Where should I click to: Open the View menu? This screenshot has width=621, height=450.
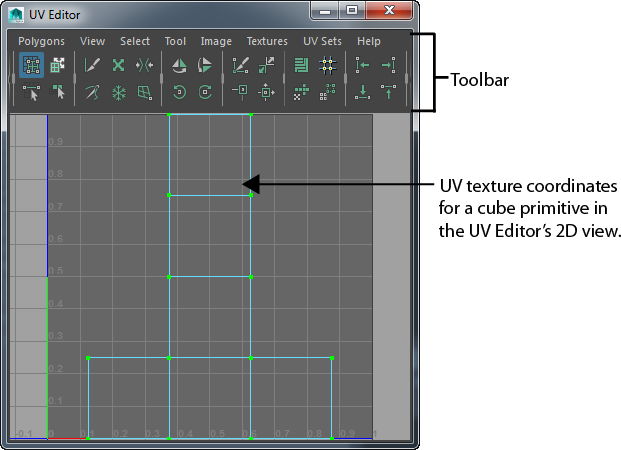tap(92, 41)
